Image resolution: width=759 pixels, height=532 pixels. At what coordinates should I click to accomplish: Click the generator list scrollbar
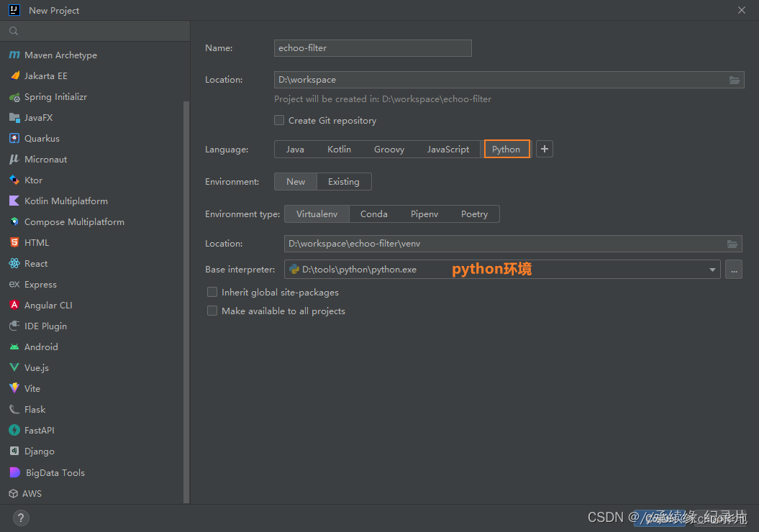click(x=186, y=302)
